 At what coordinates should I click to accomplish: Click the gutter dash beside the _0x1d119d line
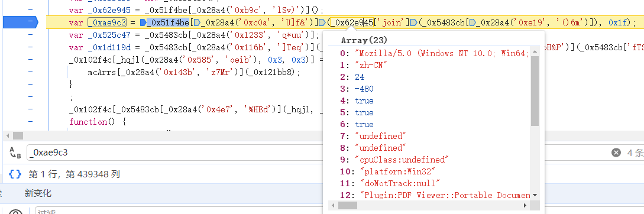pyautogui.click(x=31, y=47)
